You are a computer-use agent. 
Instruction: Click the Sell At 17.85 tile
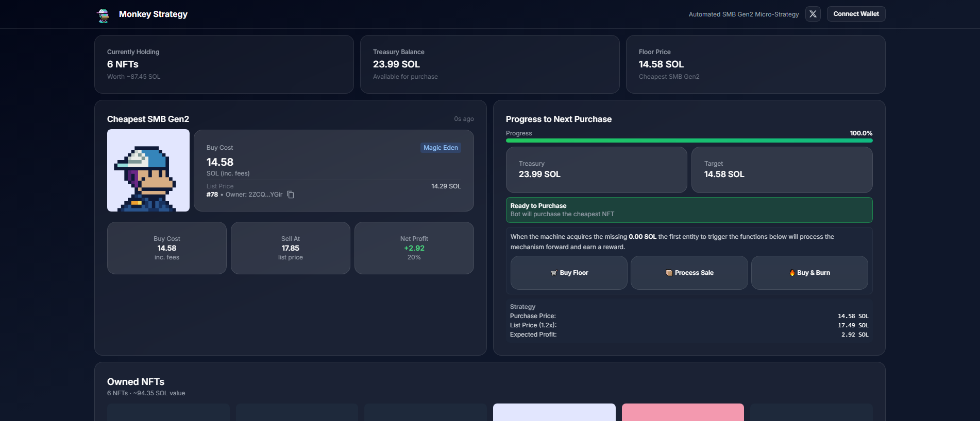(x=291, y=248)
